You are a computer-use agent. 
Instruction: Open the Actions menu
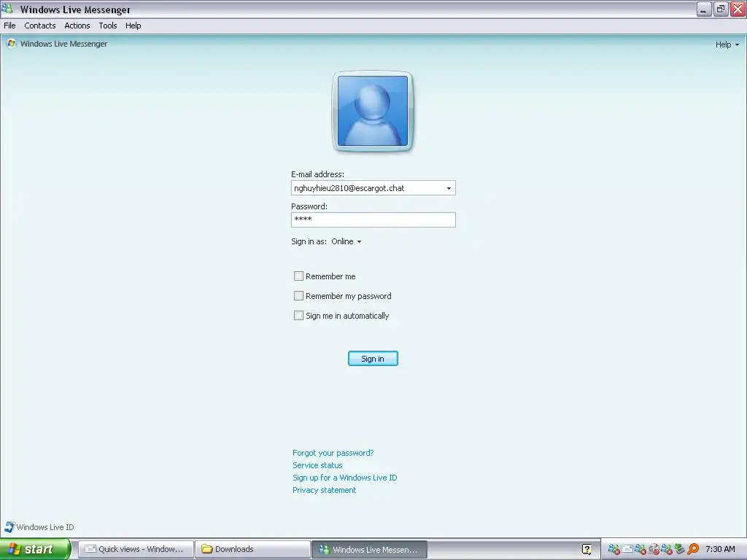click(77, 26)
